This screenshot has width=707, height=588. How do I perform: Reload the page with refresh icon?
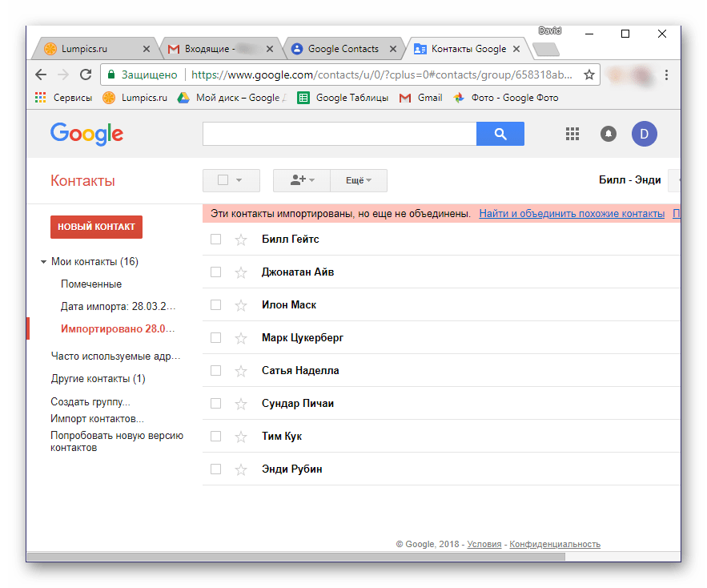click(x=86, y=75)
